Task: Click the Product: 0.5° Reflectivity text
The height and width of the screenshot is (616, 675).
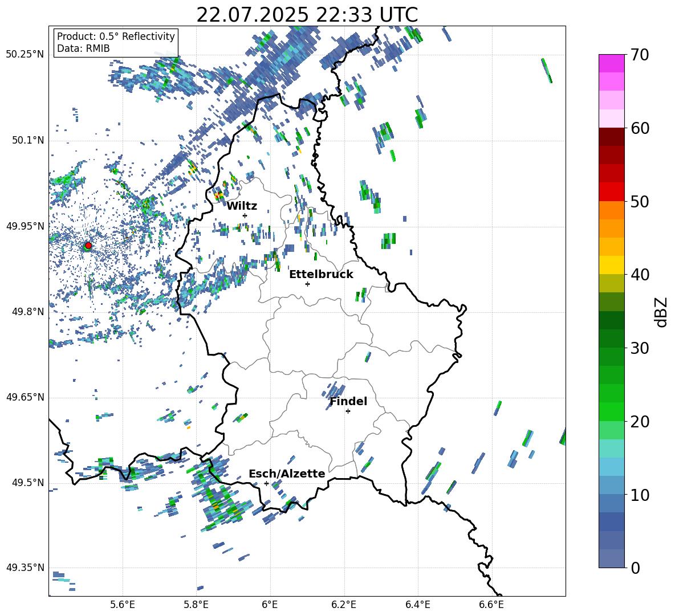Action: 116,36
